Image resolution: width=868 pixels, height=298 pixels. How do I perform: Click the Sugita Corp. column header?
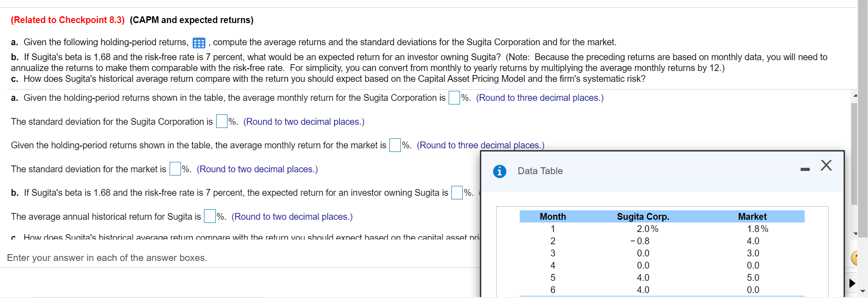coord(643,217)
